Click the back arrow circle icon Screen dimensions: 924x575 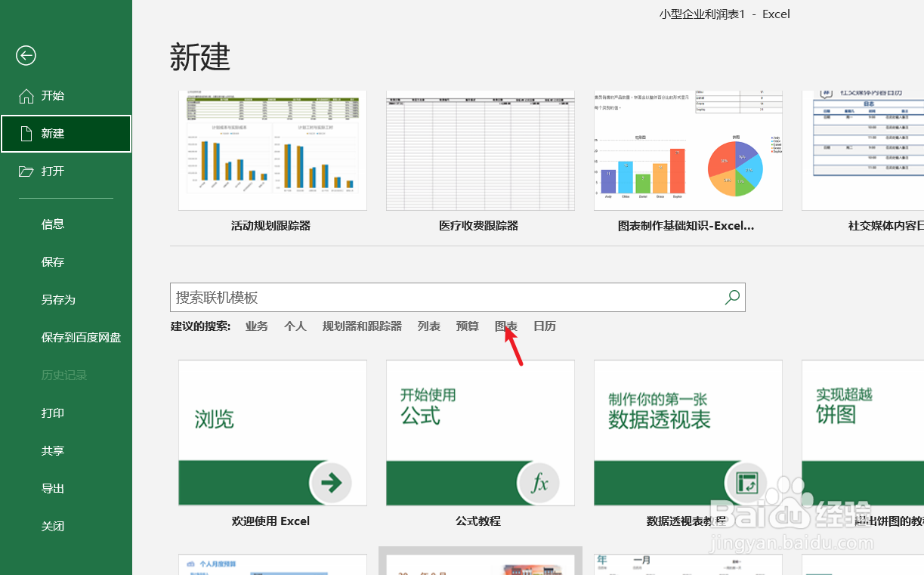pos(26,55)
